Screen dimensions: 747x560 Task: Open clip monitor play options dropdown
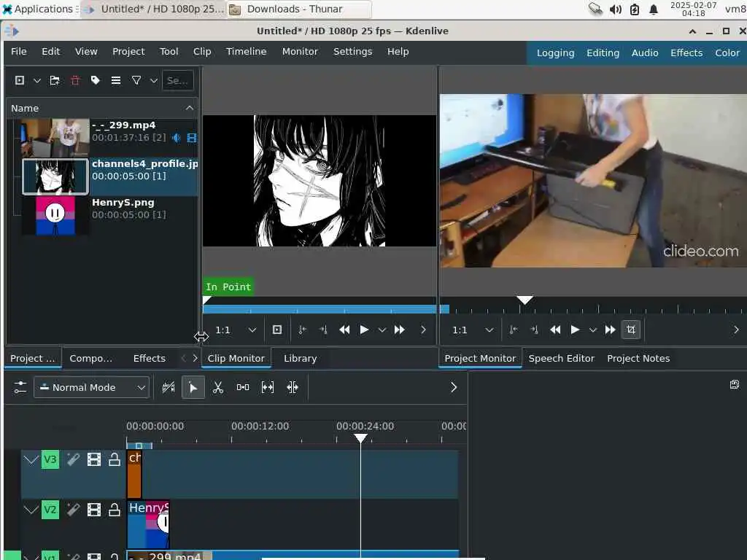[x=382, y=330]
